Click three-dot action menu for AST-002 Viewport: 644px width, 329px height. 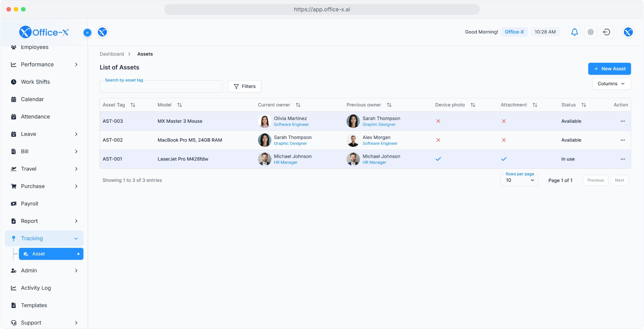click(622, 140)
